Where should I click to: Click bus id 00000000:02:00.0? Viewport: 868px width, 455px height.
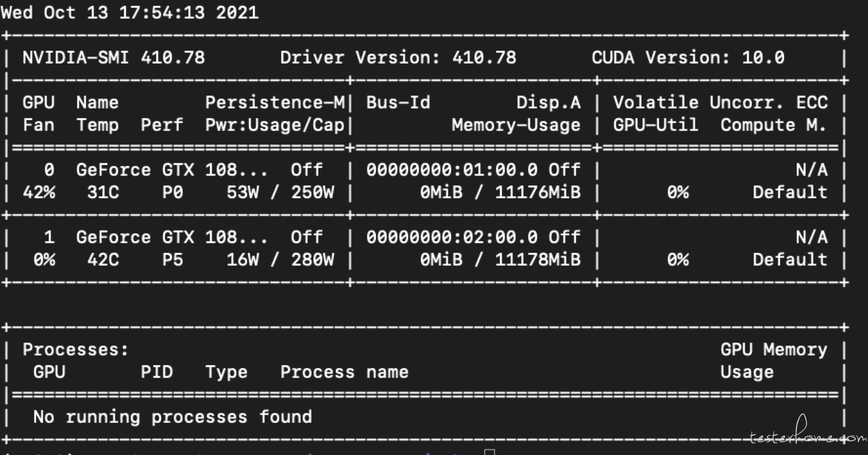[x=452, y=237]
